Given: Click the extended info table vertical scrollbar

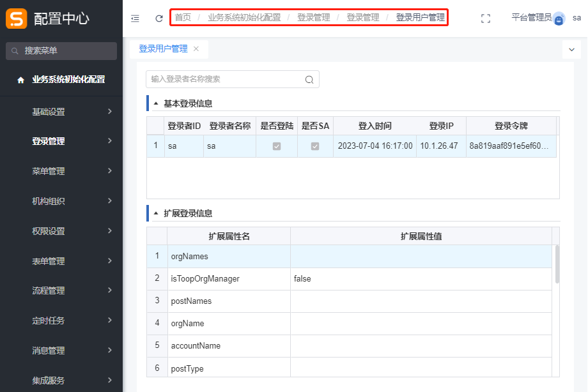Looking at the screenshot, I should coord(557,264).
